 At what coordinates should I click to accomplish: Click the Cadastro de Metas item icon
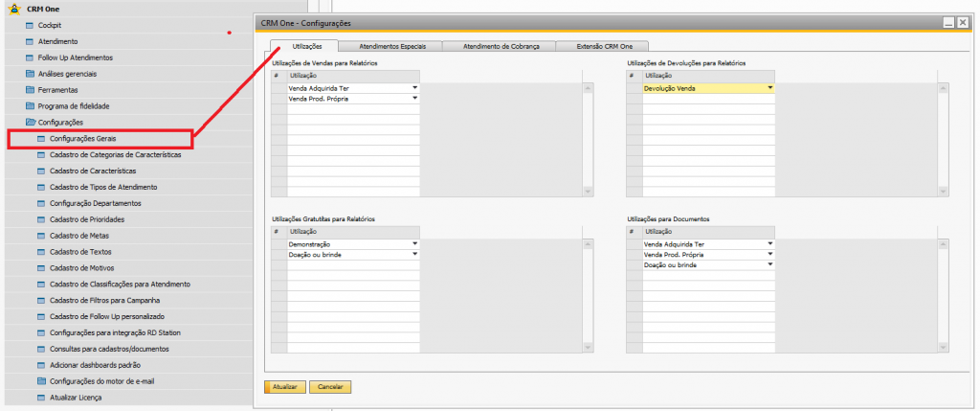pos(41,236)
